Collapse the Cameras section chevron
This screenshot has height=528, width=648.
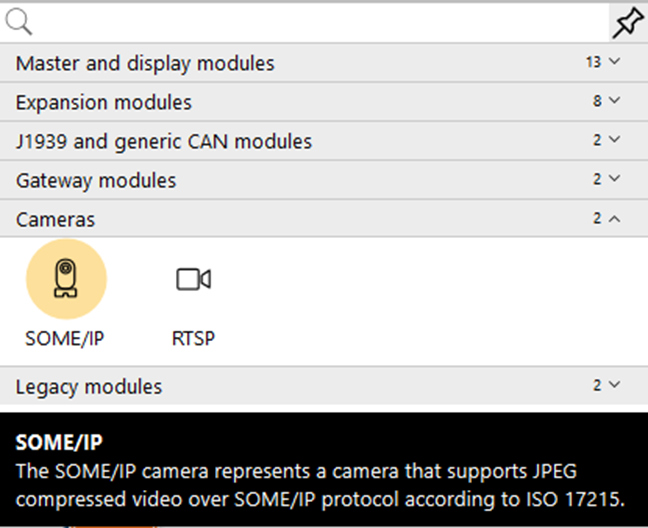[x=615, y=219]
